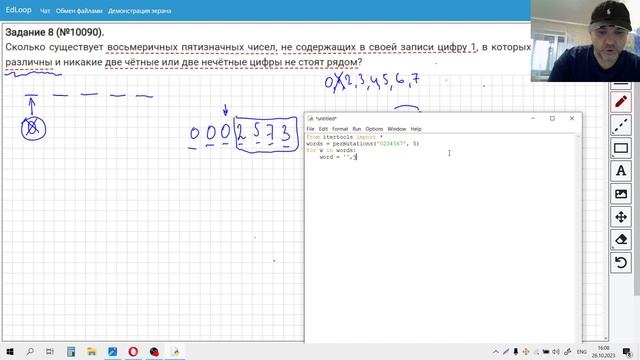
Task: Click the 'for w in words:' line
Action: tap(331, 150)
